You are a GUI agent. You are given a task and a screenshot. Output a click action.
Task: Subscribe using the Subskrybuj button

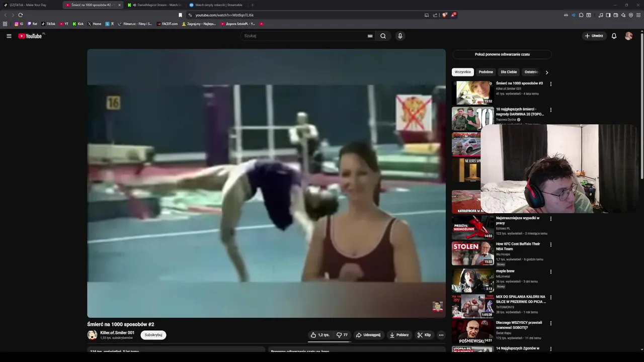[x=153, y=335]
